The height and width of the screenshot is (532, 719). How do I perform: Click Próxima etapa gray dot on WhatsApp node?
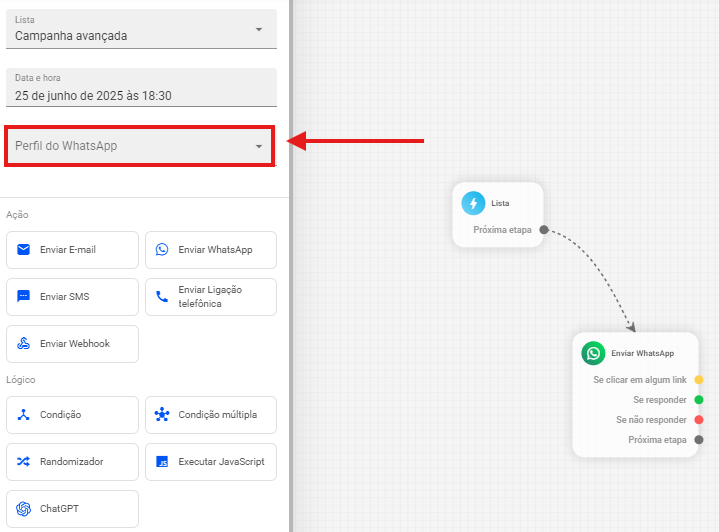pyautogui.click(x=699, y=440)
